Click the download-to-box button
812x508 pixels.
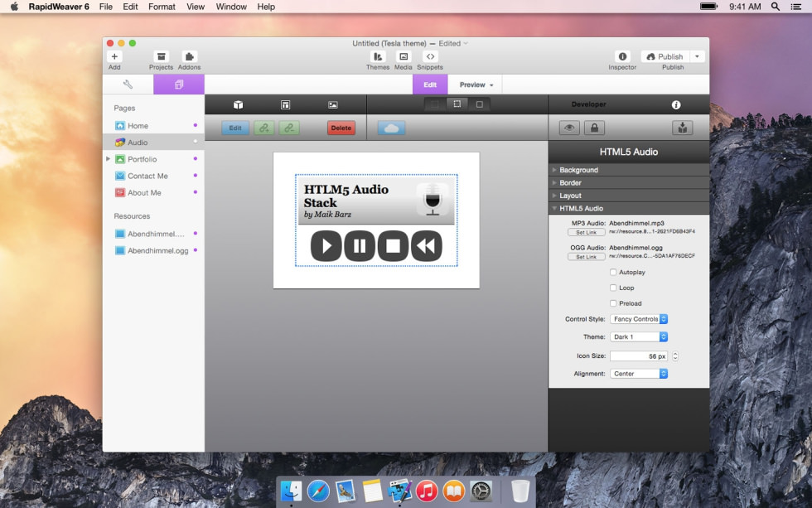click(x=683, y=128)
